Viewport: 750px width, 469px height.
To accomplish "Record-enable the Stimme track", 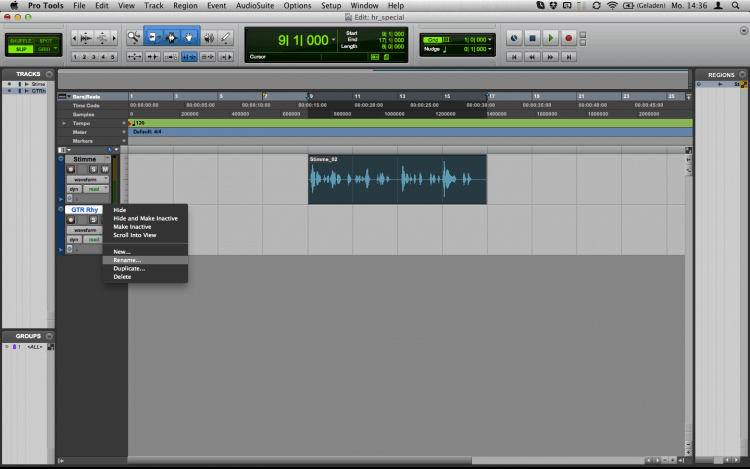I will click(x=71, y=169).
